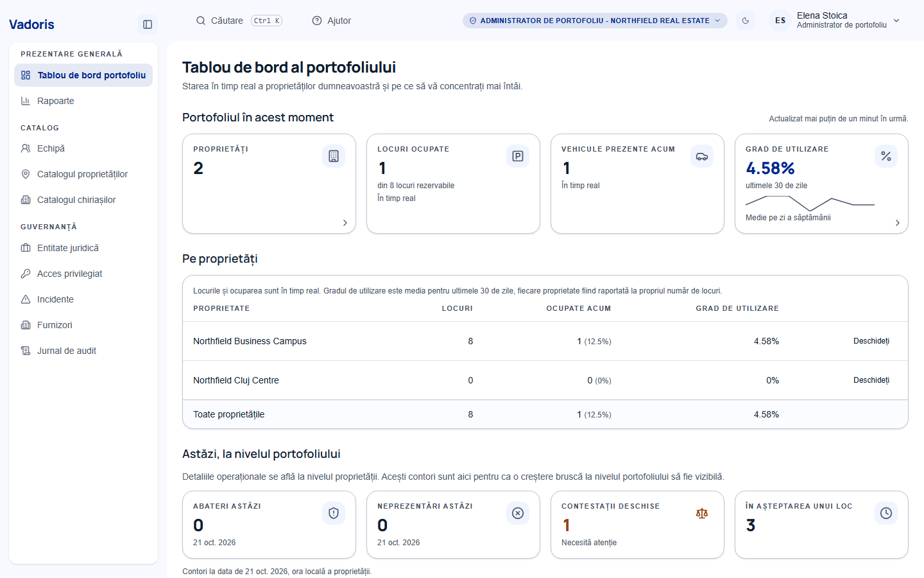This screenshot has height=578, width=924.
Task: Click the scales icon on Contestații deschise card
Action: pyautogui.click(x=702, y=513)
